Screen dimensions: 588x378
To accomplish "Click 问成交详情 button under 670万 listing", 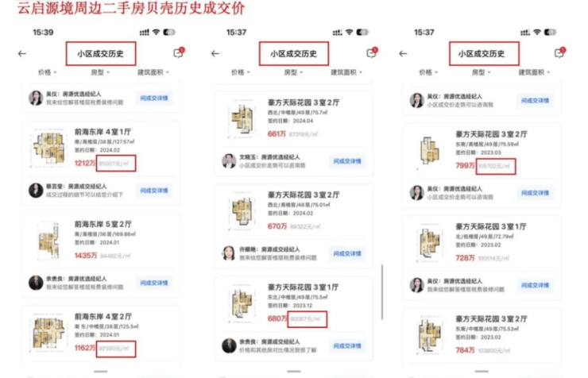I will (x=347, y=253).
